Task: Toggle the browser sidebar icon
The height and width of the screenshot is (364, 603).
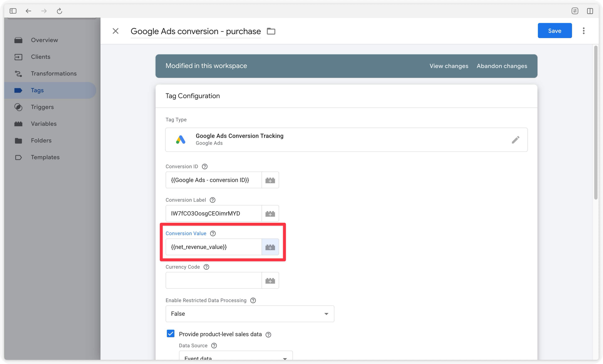Action: click(x=13, y=11)
